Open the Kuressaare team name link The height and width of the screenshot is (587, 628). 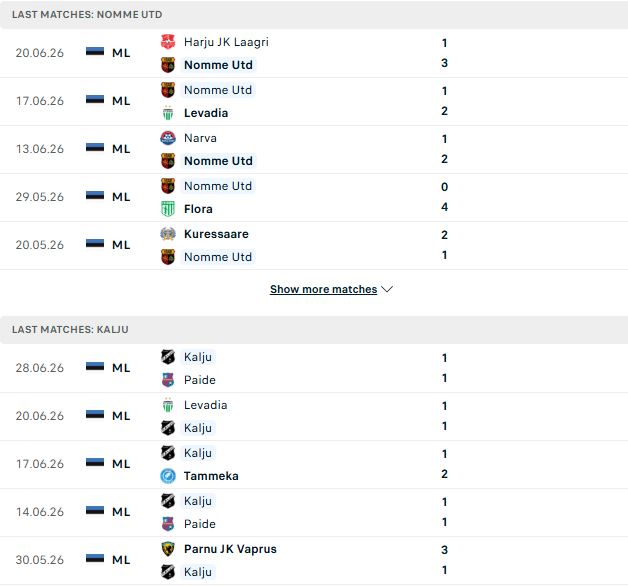click(x=216, y=234)
